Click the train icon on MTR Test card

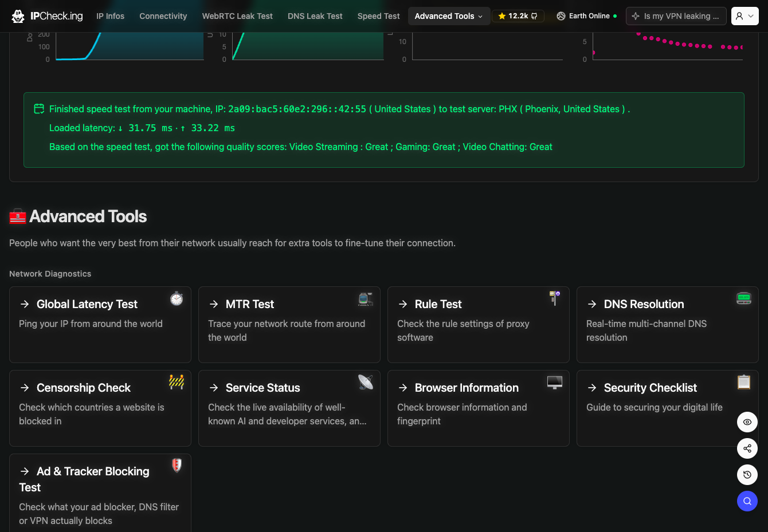point(366,298)
